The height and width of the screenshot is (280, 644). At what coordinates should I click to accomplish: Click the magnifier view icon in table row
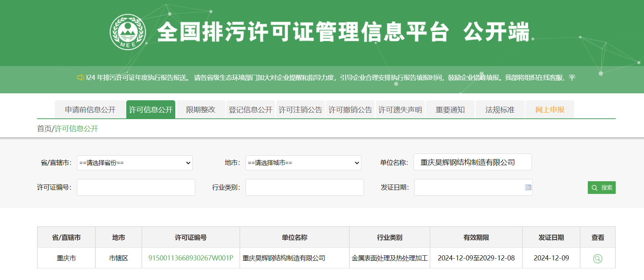coord(597,259)
